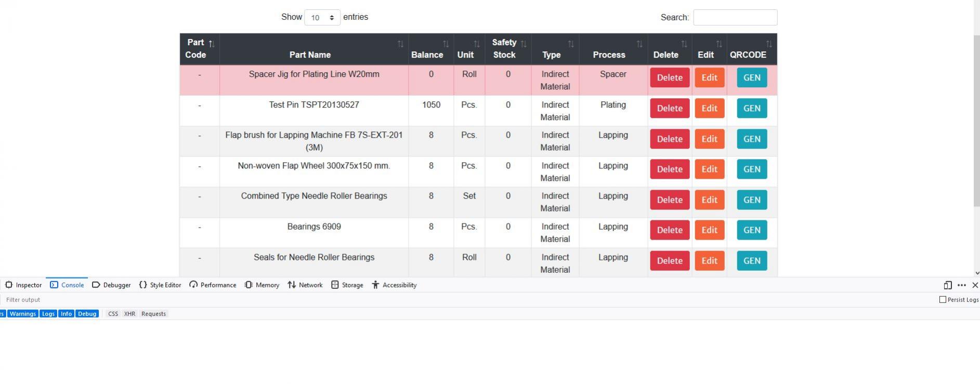Viewport: 980px width, 384px height.
Task: Enable the XHR console filter
Action: [129, 314]
